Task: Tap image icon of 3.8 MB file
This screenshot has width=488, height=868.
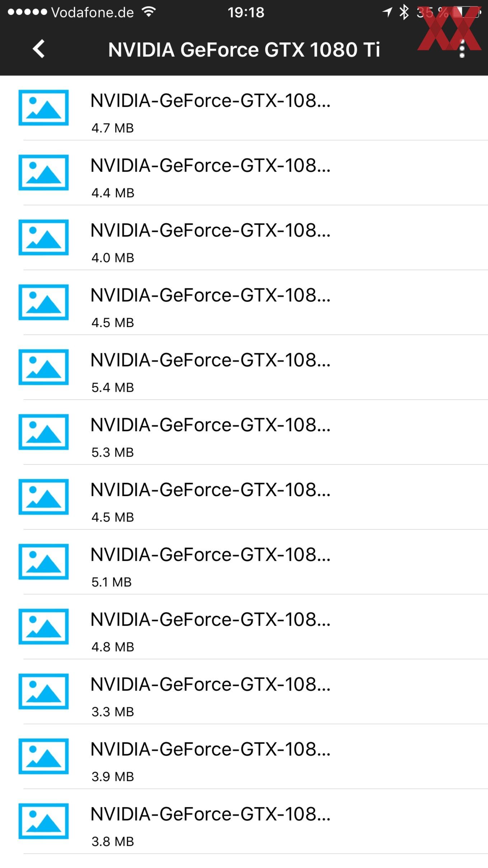Action: point(43,821)
